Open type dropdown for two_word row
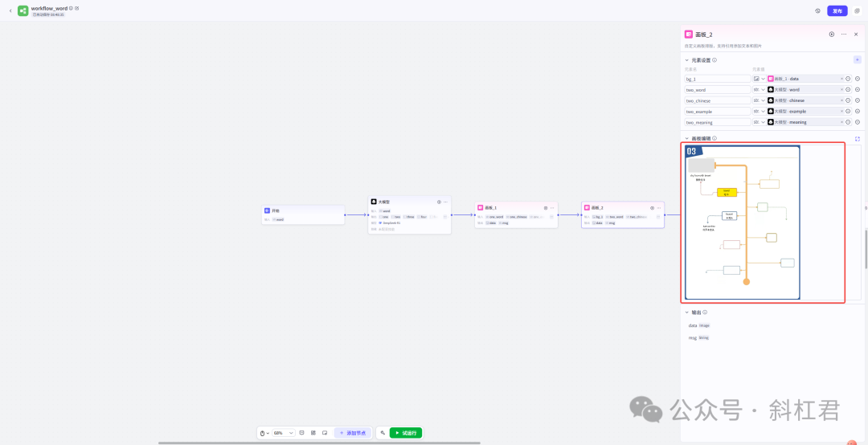This screenshot has height=445, width=868. point(759,90)
